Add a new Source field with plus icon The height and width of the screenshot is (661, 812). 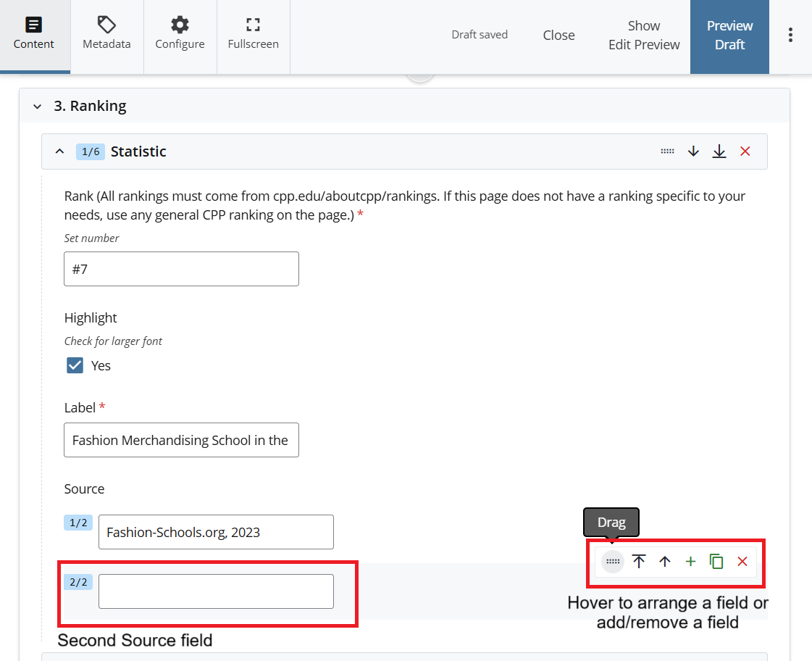coord(690,562)
